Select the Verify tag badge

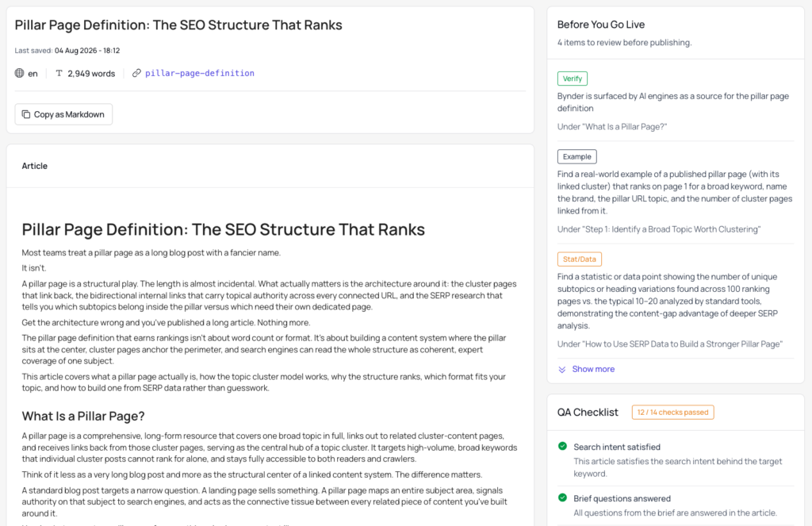tap(573, 79)
